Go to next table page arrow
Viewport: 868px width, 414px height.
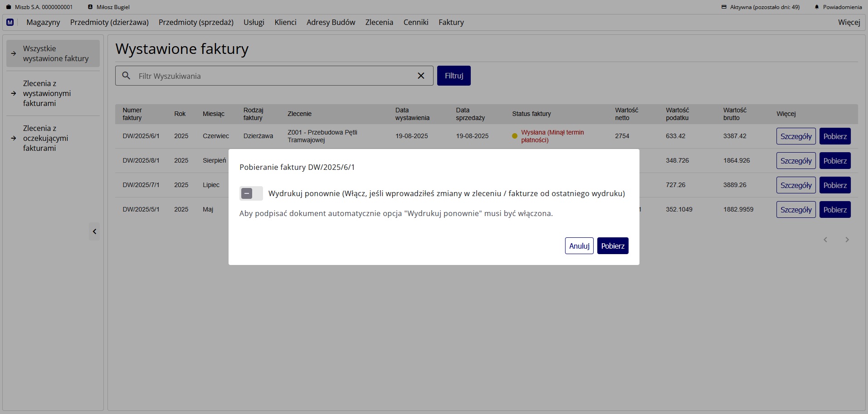point(847,240)
